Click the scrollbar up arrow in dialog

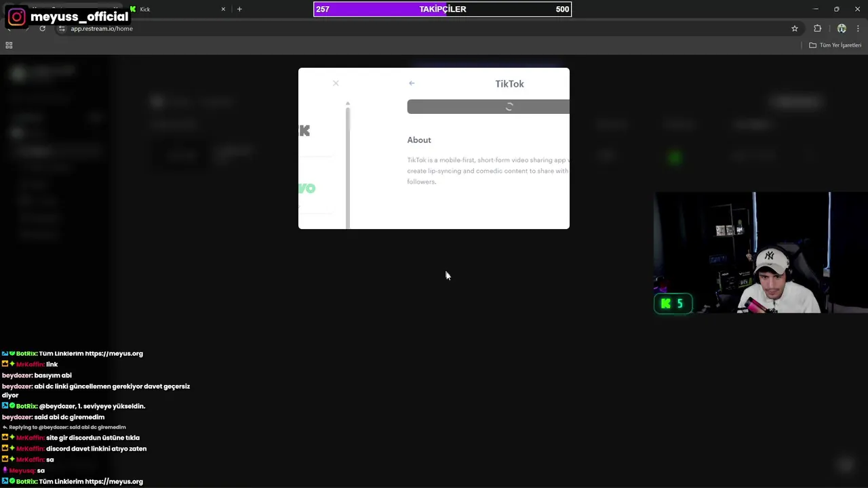coord(348,104)
